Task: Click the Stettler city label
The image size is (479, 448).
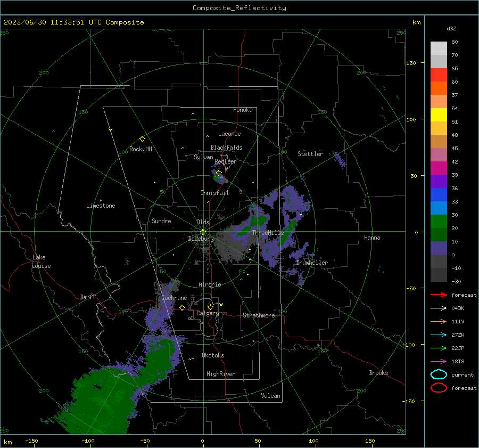Action: tap(310, 154)
